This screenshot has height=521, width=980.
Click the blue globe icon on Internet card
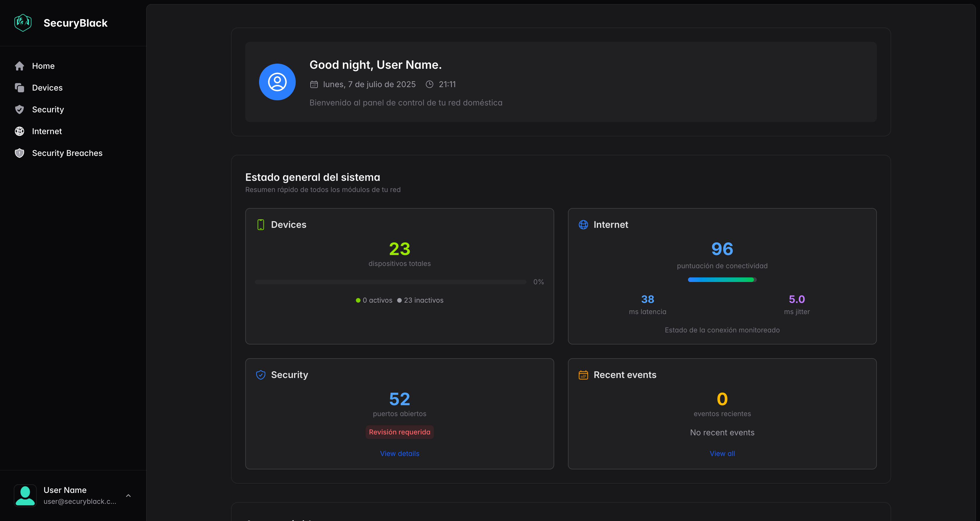click(583, 225)
